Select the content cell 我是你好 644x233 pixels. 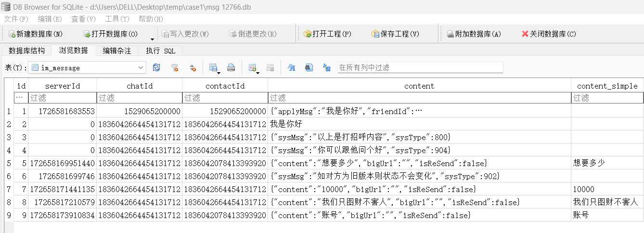[x=420, y=124]
